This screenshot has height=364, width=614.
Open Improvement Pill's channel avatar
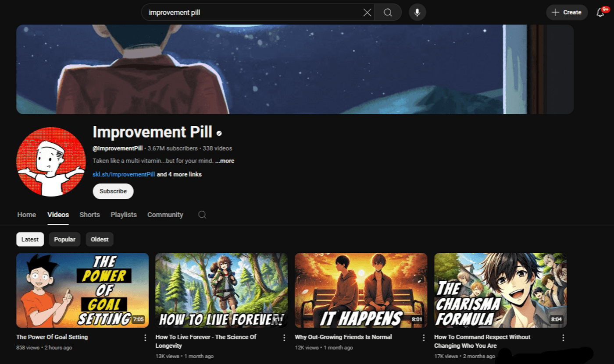click(x=51, y=161)
